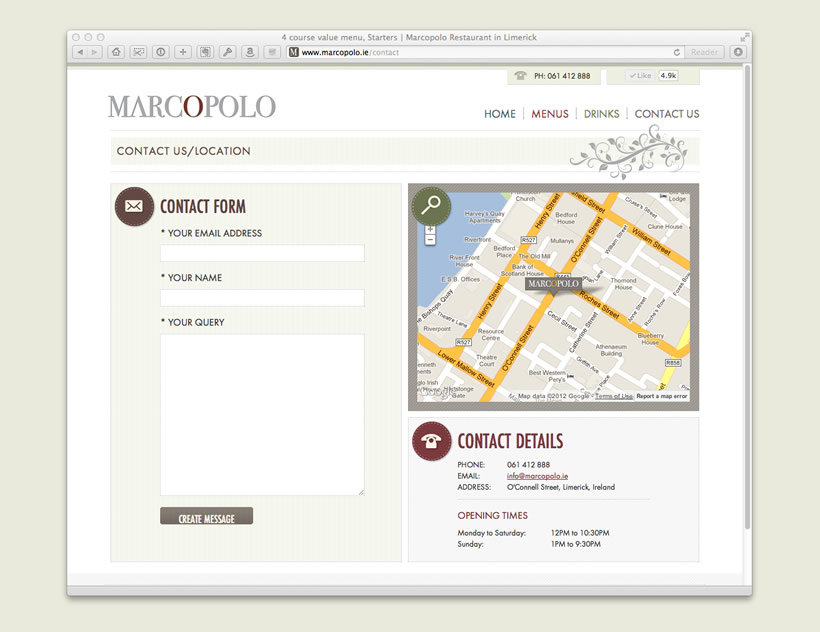Screen dimensions: 820x632
Task: Focus the Your Email Address field
Action: click(262, 253)
